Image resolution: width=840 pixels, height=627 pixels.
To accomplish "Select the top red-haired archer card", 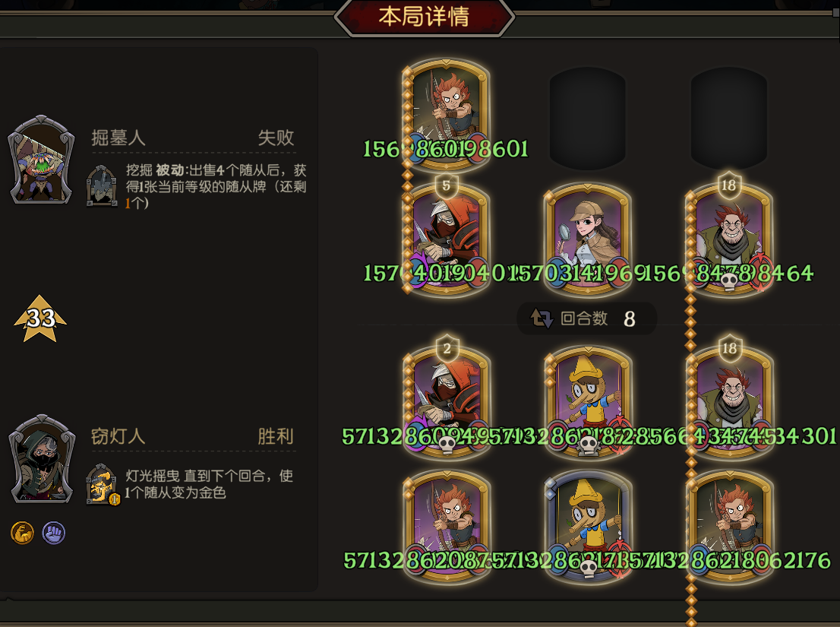I will point(447,115).
